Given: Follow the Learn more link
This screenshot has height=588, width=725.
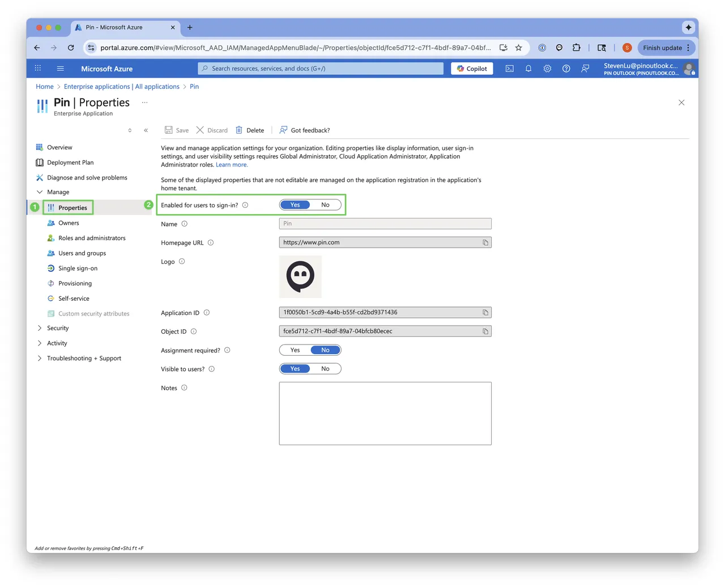Looking at the screenshot, I should 232,165.
